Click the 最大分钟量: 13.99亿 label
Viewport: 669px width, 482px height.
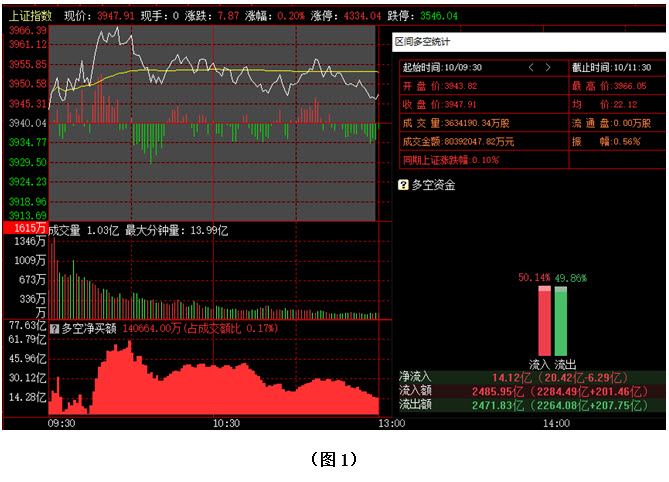click(x=176, y=231)
